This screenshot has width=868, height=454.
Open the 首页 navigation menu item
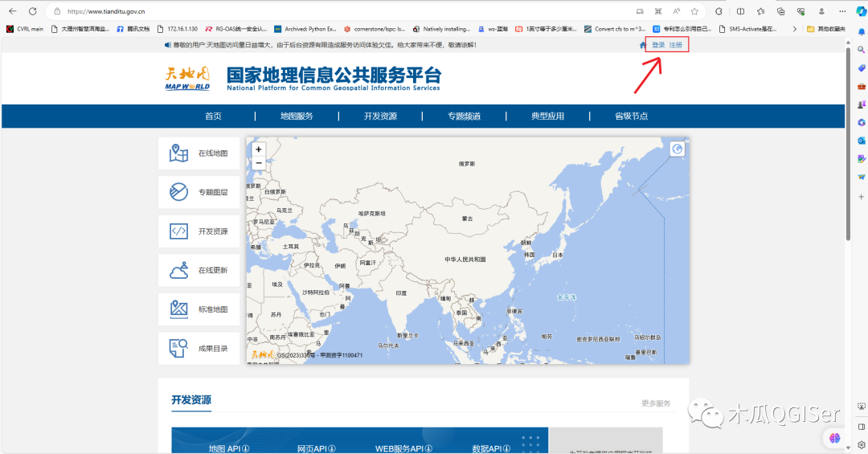click(213, 117)
